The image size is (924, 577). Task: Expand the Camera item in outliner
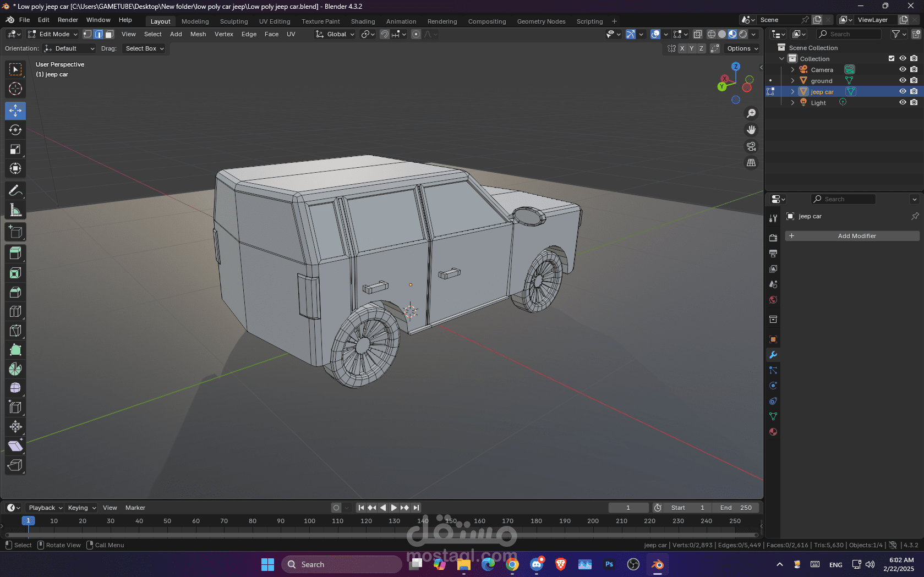792,70
